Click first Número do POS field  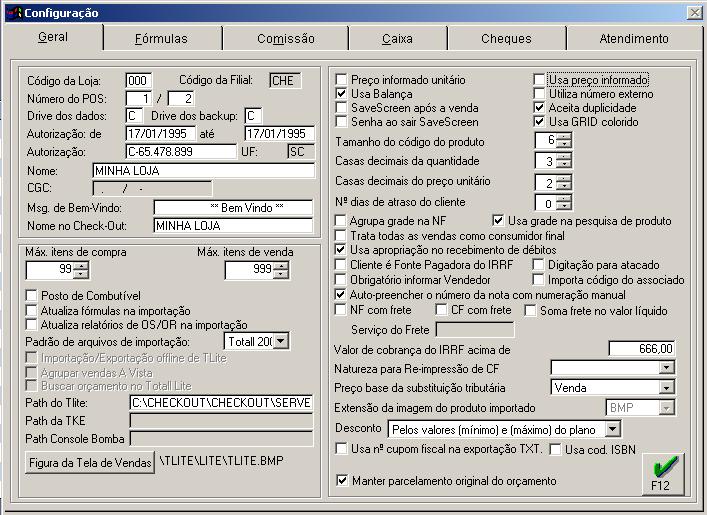[x=139, y=98]
